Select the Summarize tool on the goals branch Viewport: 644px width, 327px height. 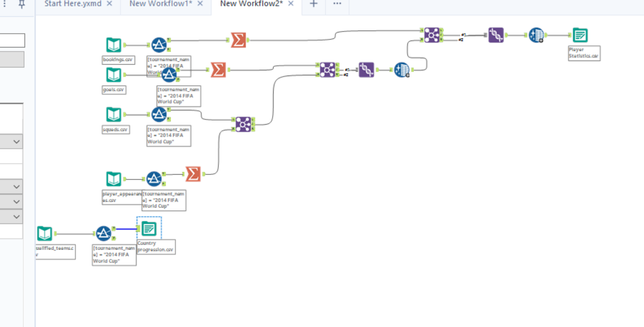pyautogui.click(x=218, y=70)
